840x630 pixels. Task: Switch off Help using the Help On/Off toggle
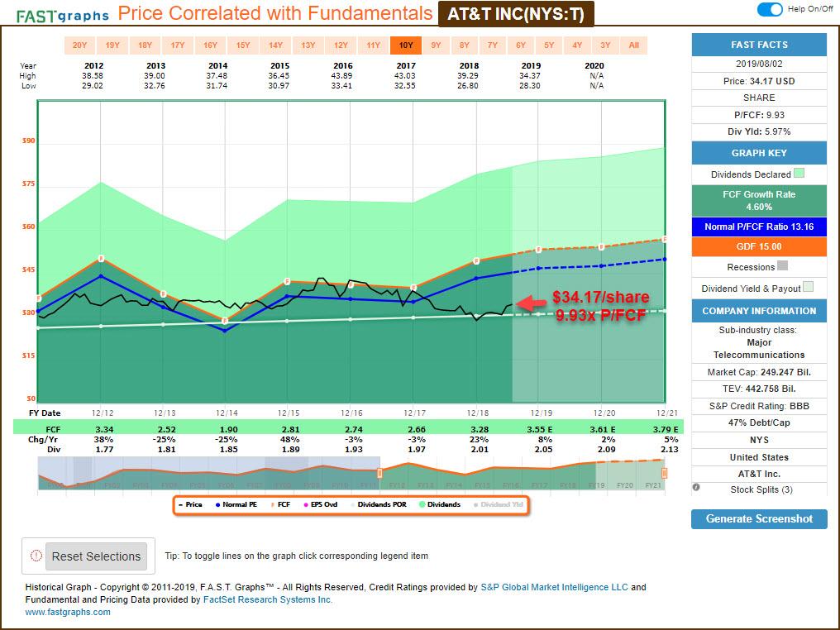pyautogui.click(x=771, y=9)
